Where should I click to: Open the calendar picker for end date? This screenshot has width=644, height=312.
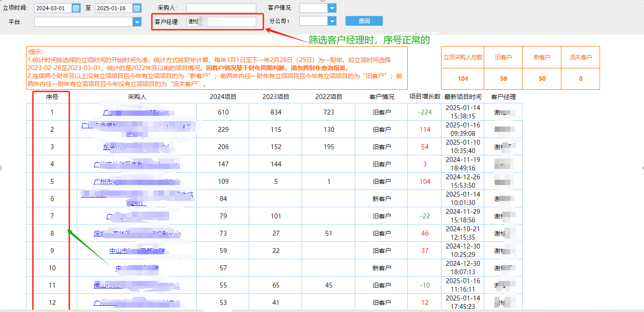(137, 8)
